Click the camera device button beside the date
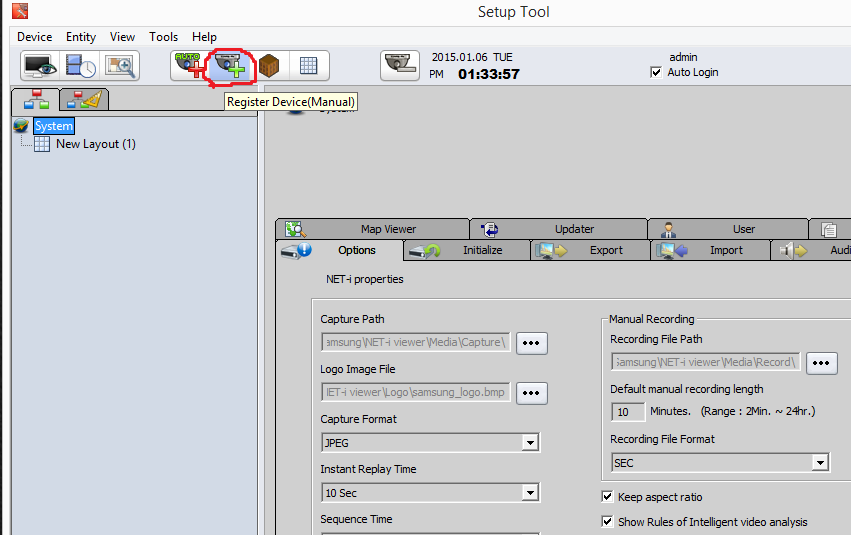The width and height of the screenshot is (851, 535). click(x=400, y=65)
